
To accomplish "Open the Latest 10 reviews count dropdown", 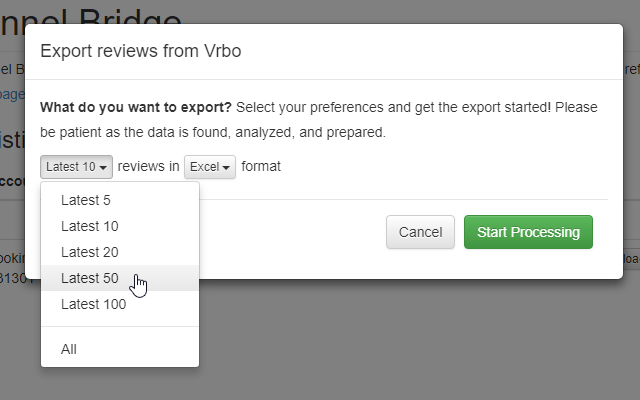I will 76,167.
